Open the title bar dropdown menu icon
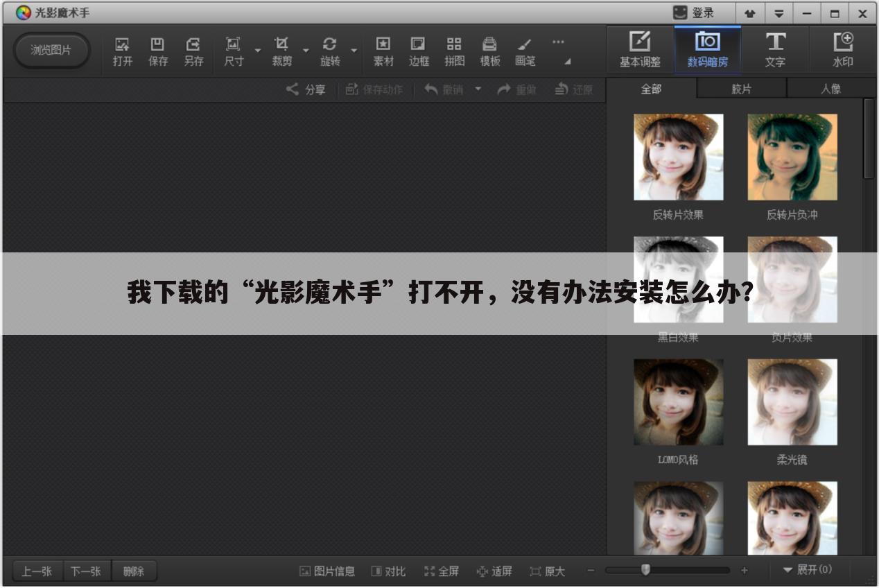879x588 pixels. [x=779, y=13]
